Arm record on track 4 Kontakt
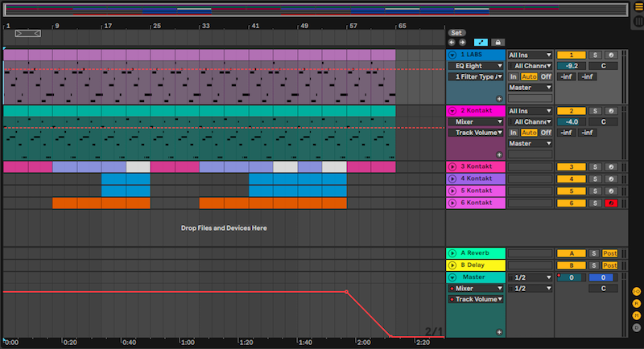This screenshot has width=644, height=349. (x=611, y=179)
